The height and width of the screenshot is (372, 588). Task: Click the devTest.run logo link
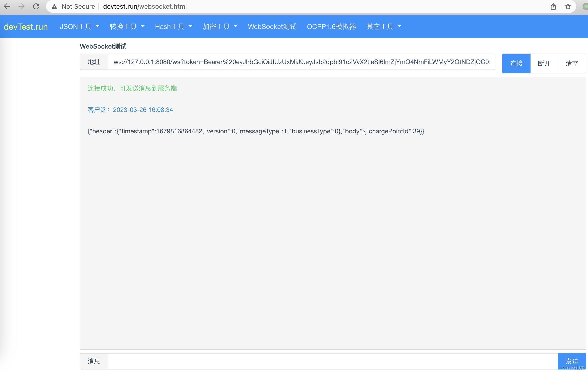tap(26, 27)
